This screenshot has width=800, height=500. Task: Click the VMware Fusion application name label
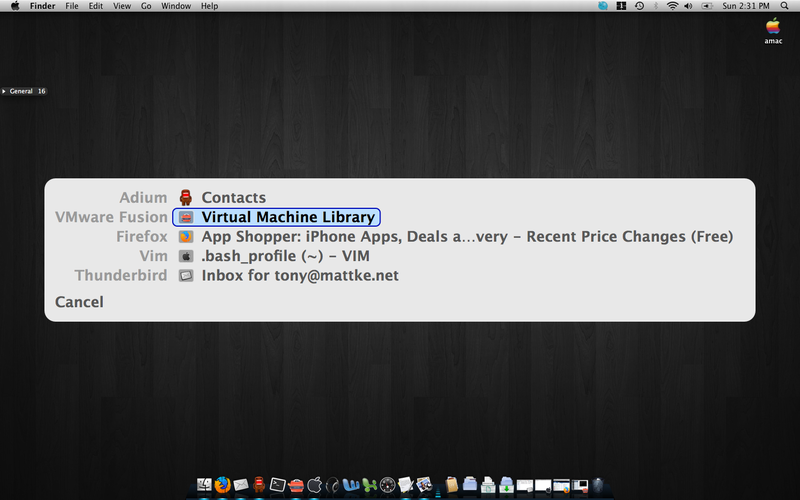pyautogui.click(x=111, y=217)
